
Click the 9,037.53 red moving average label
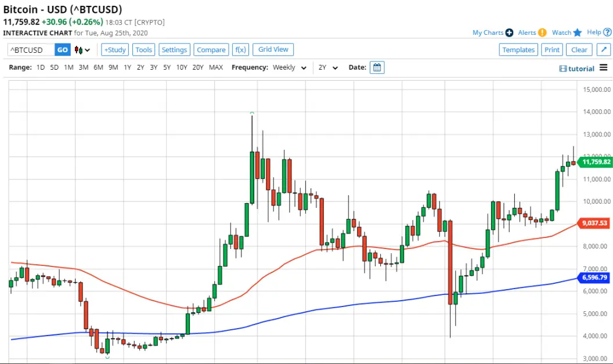pyautogui.click(x=594, y=223)
